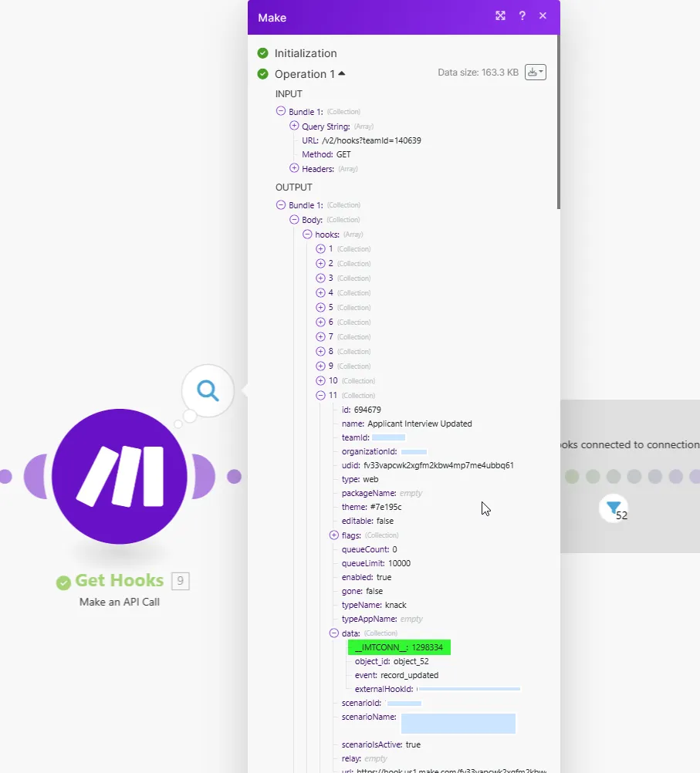Select scenarioIsActive: true row
Screen dimensions: 700x773
click(x=380, y=744)
